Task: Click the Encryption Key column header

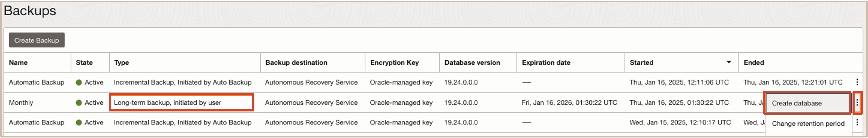Action: (x=394, y=62)
